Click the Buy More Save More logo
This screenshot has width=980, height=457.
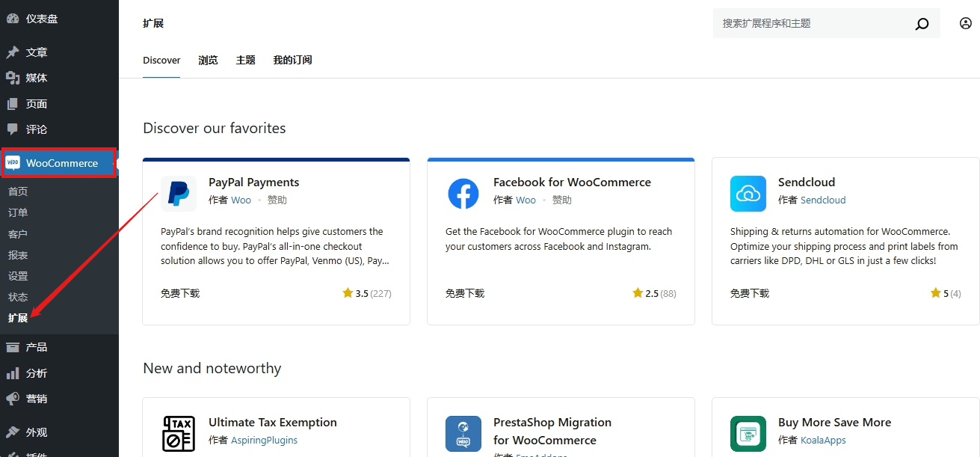pyautogui.click(x=748, y=434)
